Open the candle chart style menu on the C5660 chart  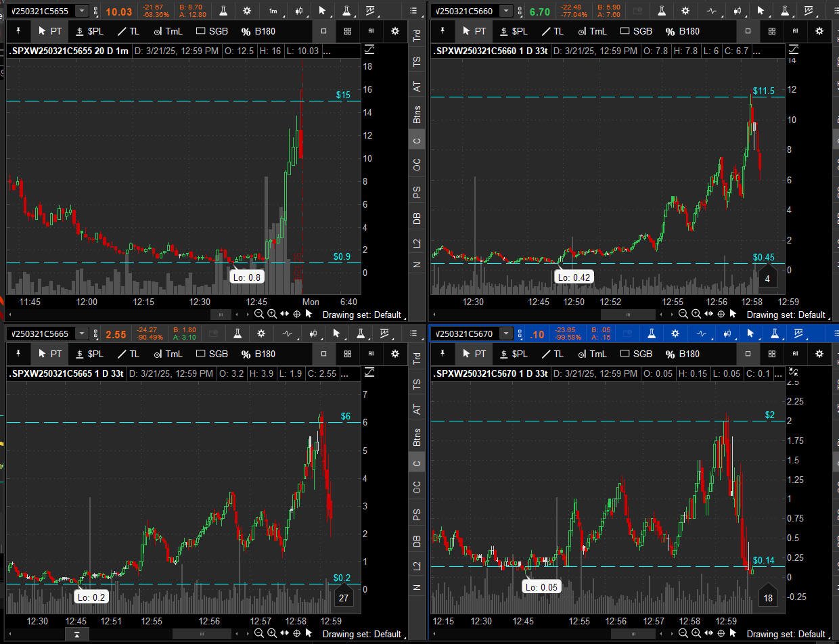click(738, 11)
